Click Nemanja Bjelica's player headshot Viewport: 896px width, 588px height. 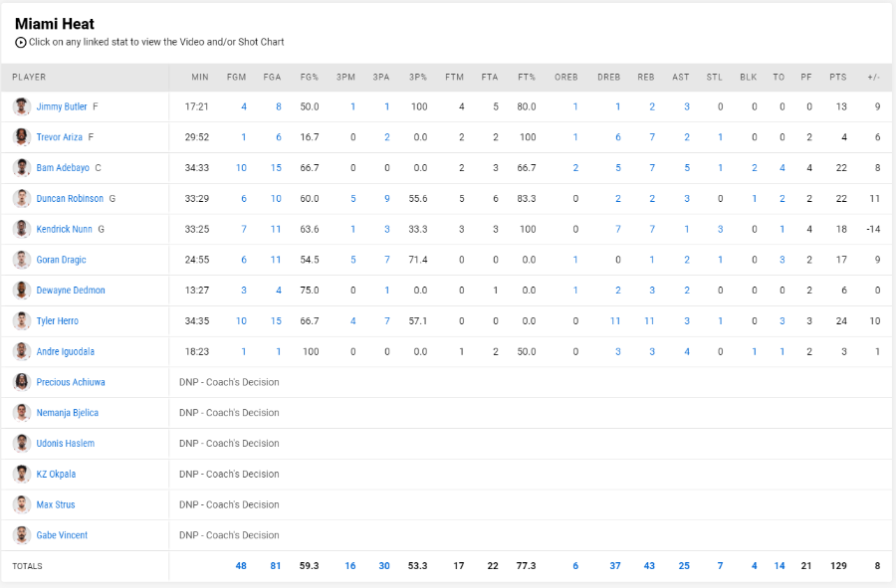click(x=22, y=413)
